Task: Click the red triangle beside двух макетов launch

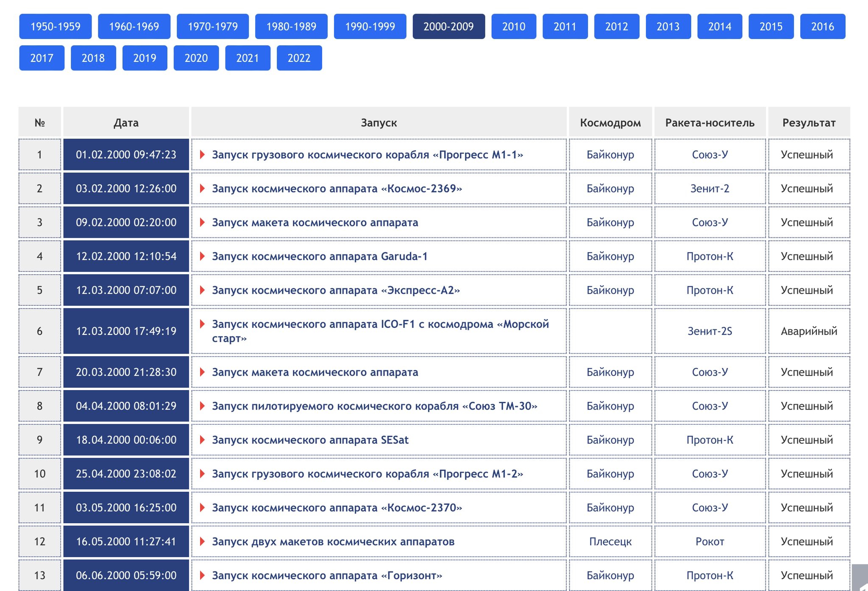Action: tap(202, 542)
